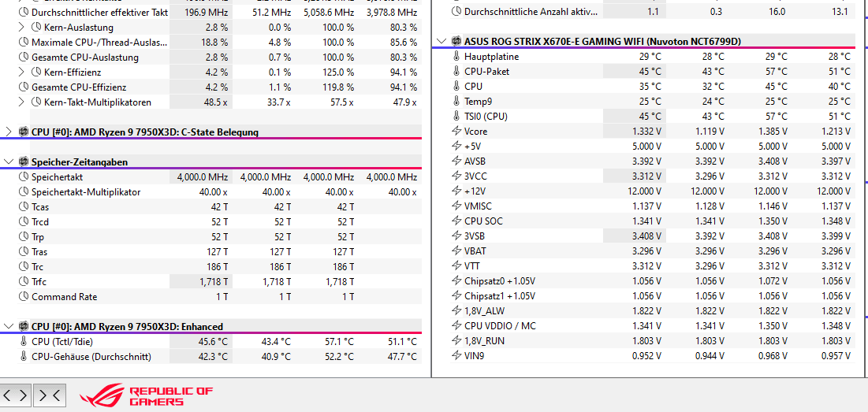
Task: Expand the Kern-Auslastung row
Action: pos(21,27)
